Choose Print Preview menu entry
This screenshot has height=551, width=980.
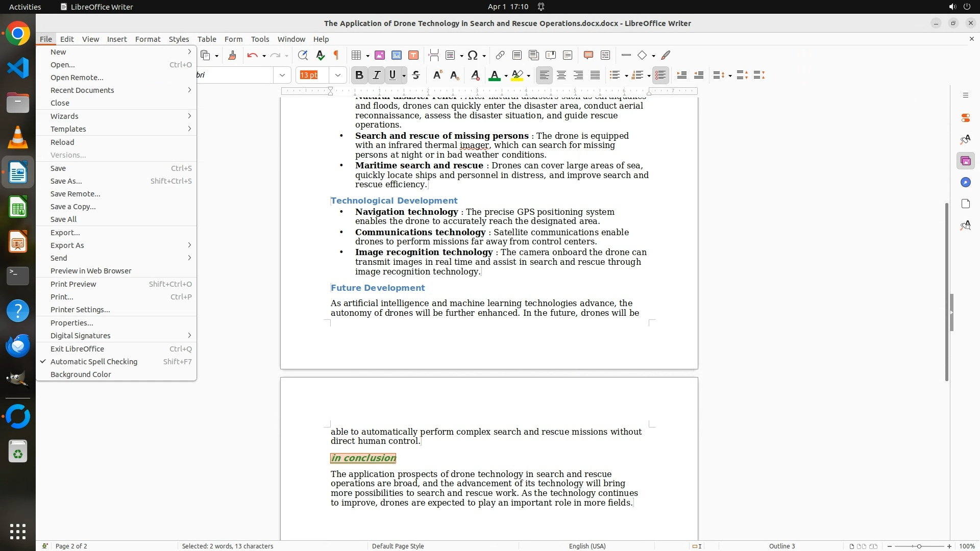pos(73,284)
